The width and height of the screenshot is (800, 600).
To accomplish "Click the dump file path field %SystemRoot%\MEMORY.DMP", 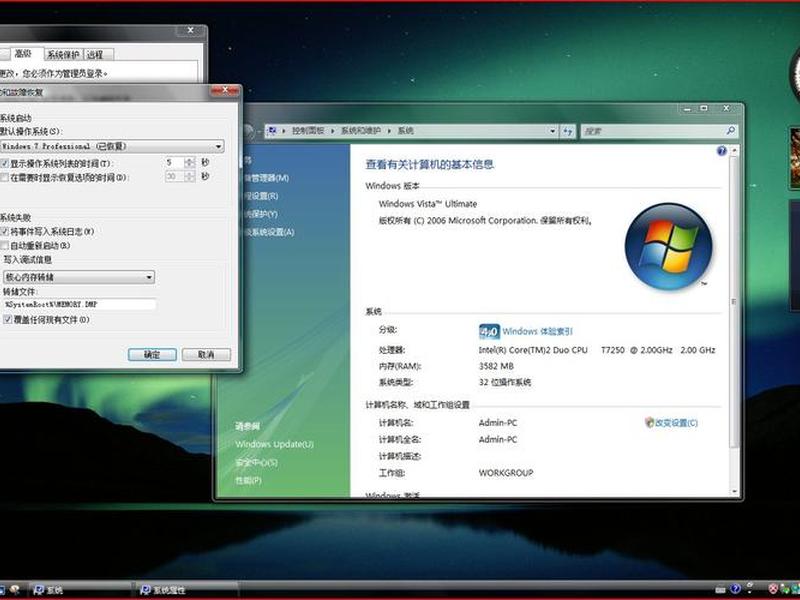I will pos(80,304).
